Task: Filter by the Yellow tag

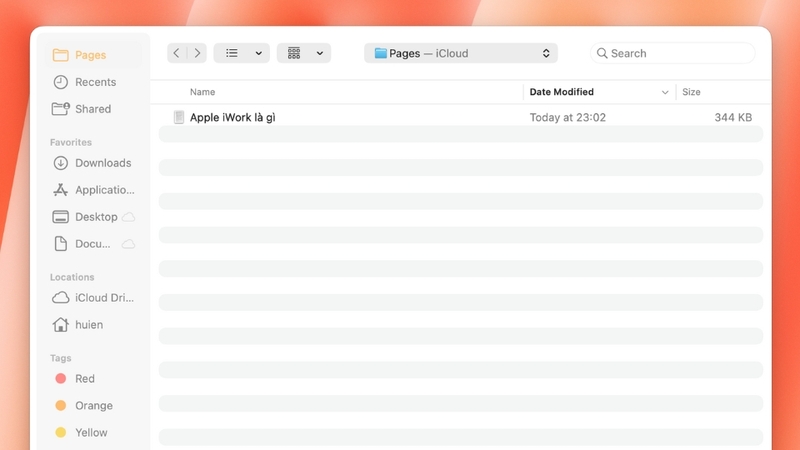Action: 81,433
